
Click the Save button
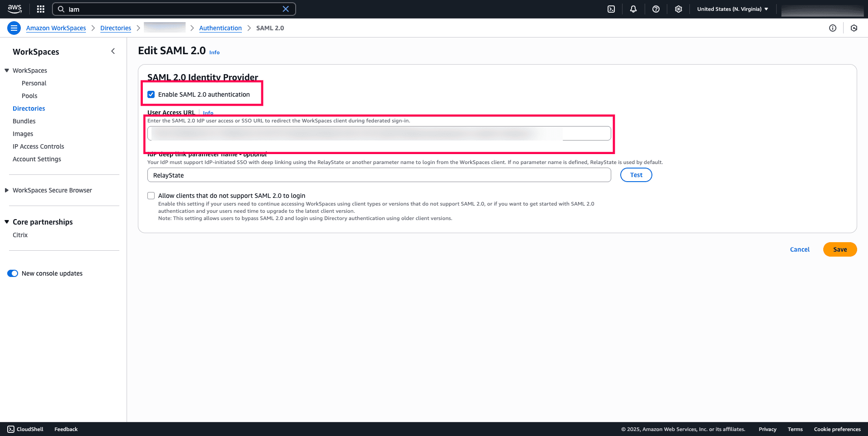840,249
